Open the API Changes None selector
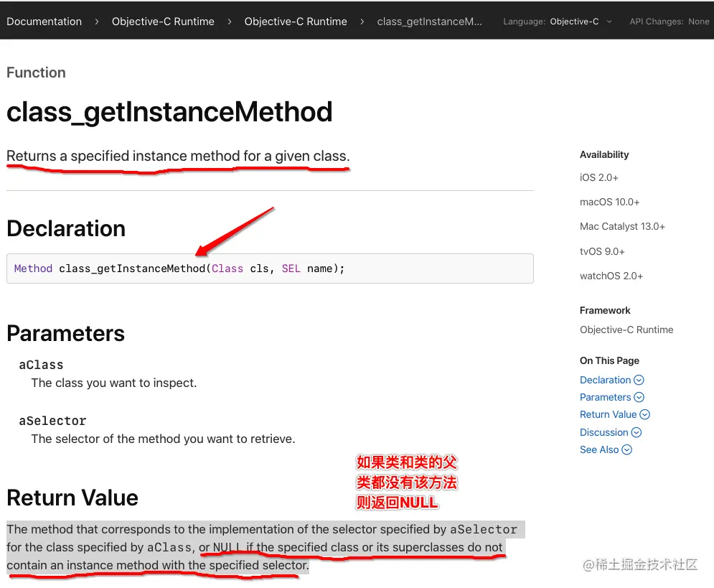 669,22
